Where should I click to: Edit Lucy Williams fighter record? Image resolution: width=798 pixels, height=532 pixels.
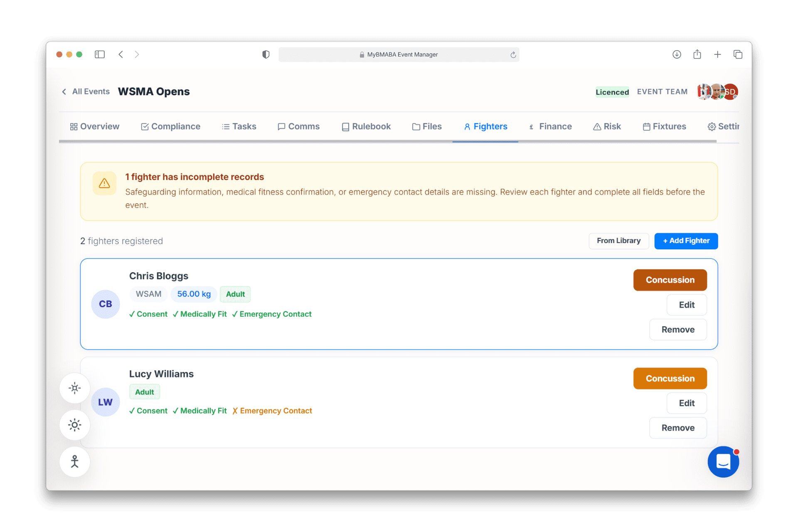point(686,403)
